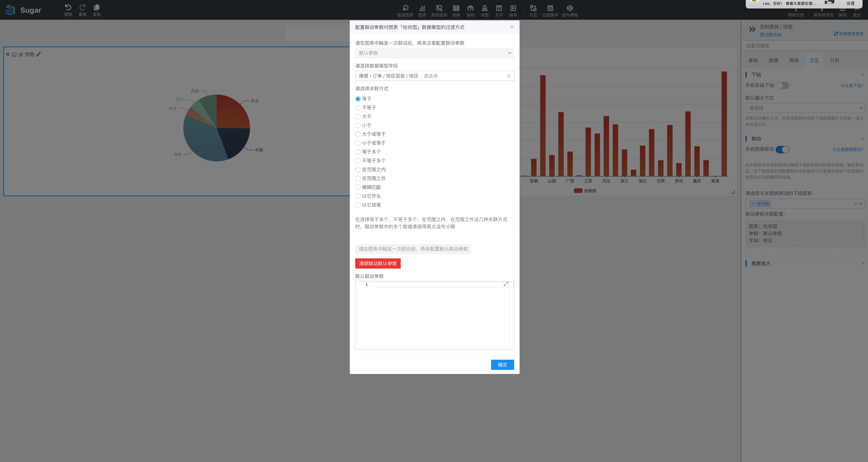Click the 确定 confirm button
Image resolution: width=868 pixels, height=462 pixels.
(x=502, y=365)
